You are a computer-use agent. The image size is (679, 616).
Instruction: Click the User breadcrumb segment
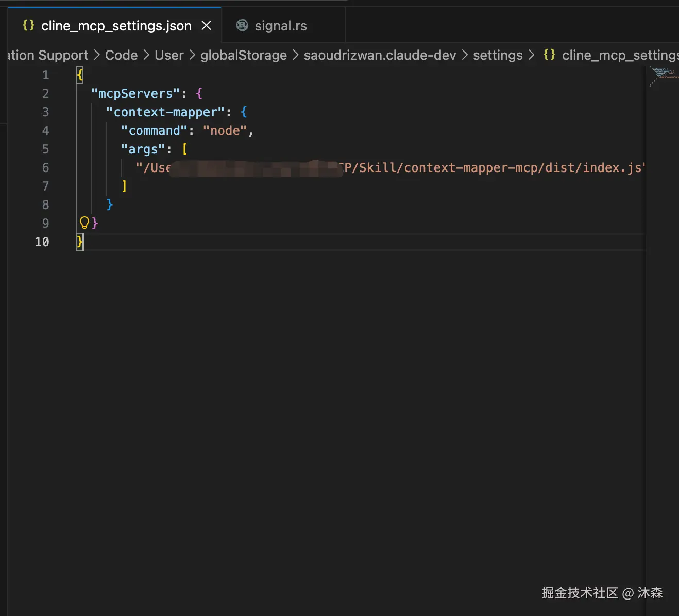point(169,55)
